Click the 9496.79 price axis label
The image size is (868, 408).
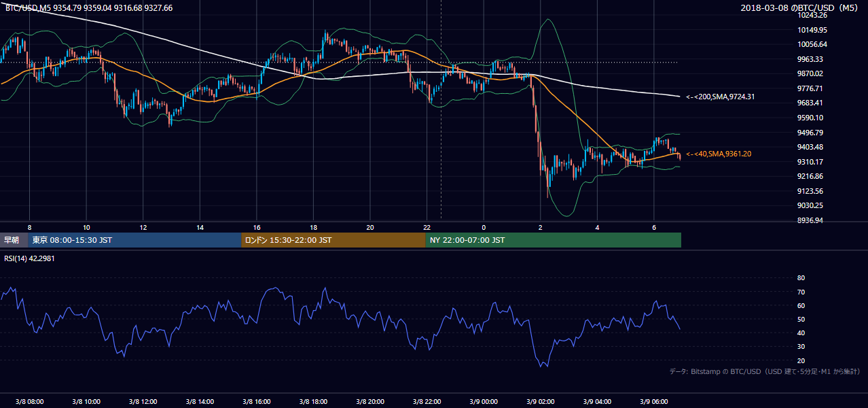pos(811,133)
